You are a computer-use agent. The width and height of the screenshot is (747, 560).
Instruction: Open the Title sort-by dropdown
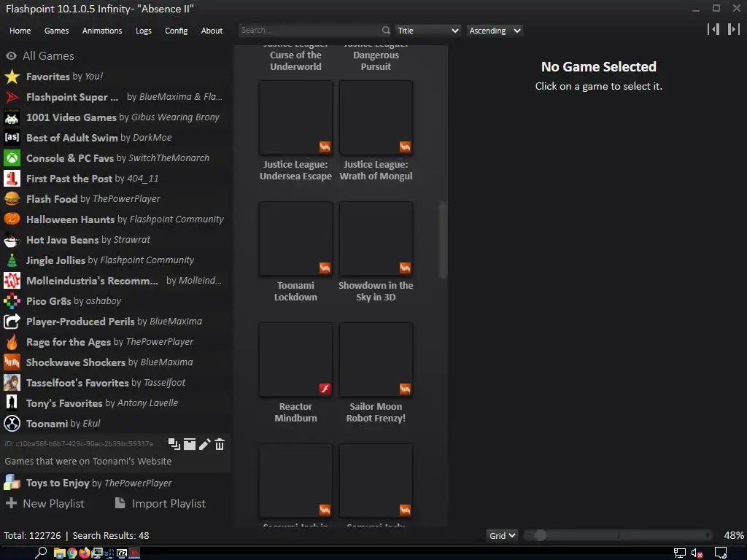point(427,31)
